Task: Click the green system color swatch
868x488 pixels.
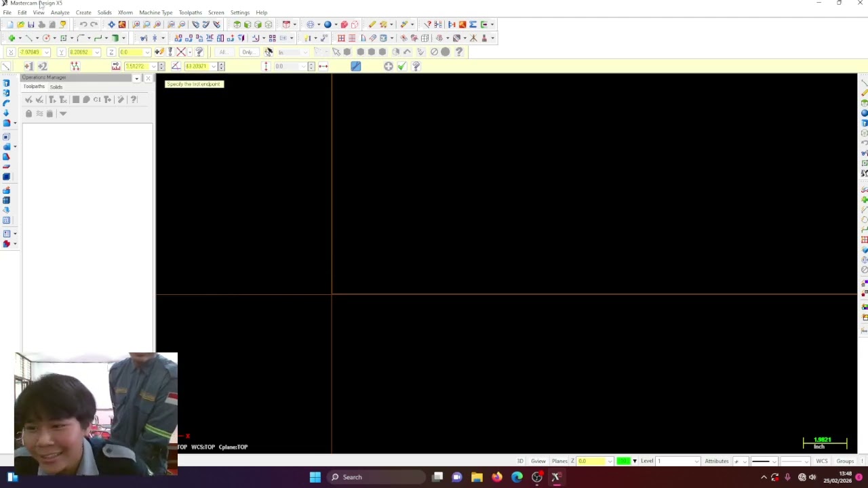Action: point(623,461)
